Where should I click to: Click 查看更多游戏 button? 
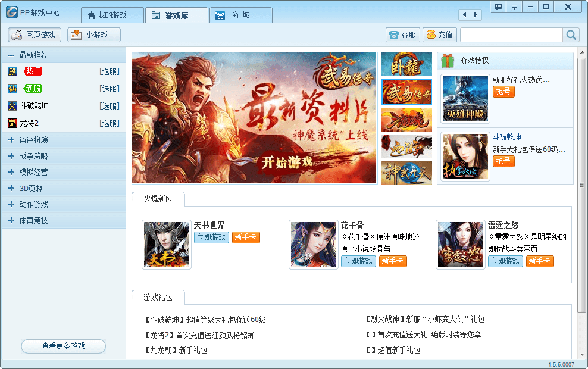[63, 346]
